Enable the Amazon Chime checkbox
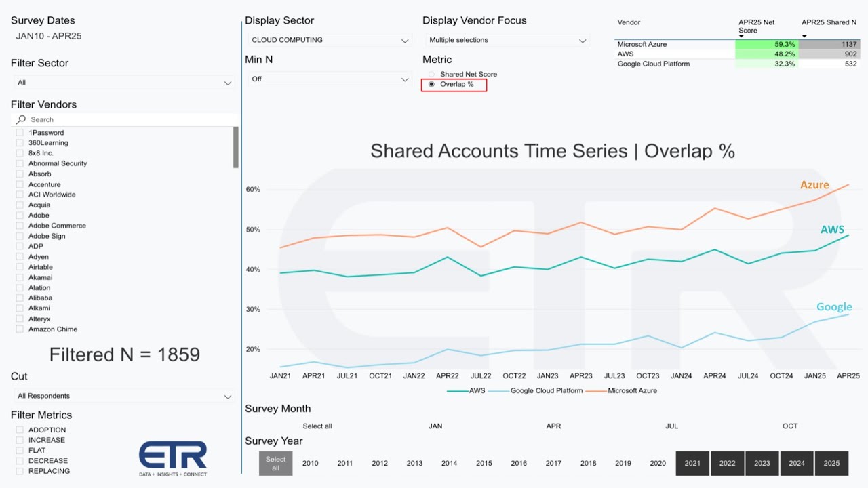 click(20, 329)
